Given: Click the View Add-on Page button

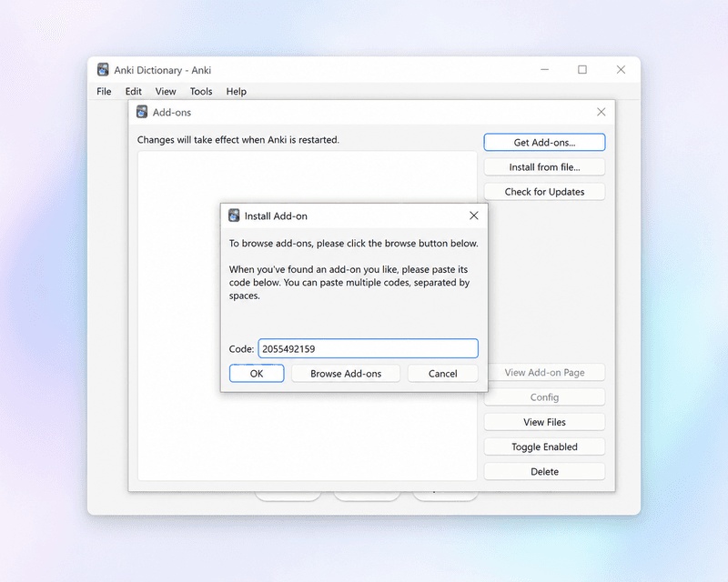Looking at the screenshot, I should pos(544,372).
